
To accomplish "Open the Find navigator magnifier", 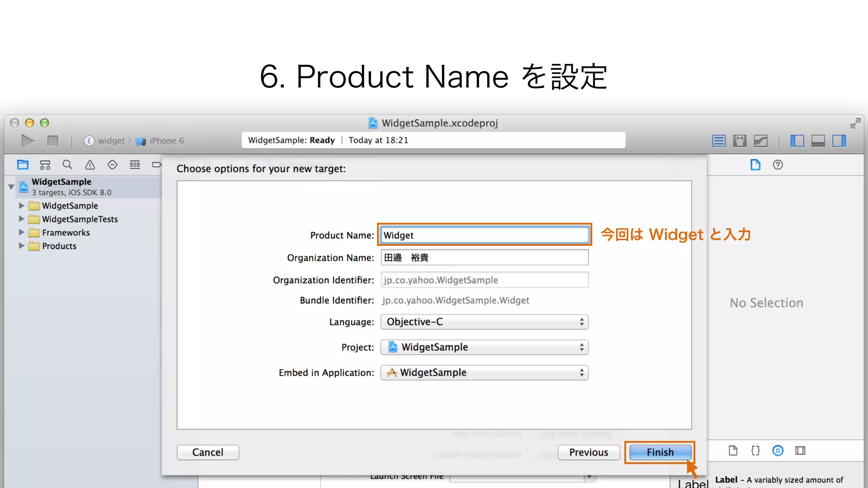I will click(67, 165).
